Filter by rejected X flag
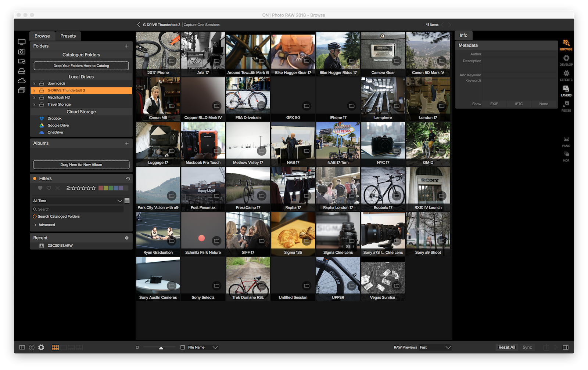588x370 pixels. (57, 188)
